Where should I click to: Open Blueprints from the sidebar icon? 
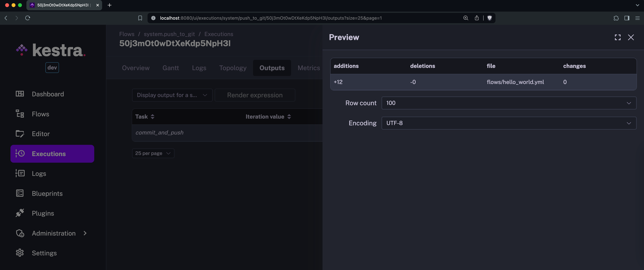click(20, 193)
